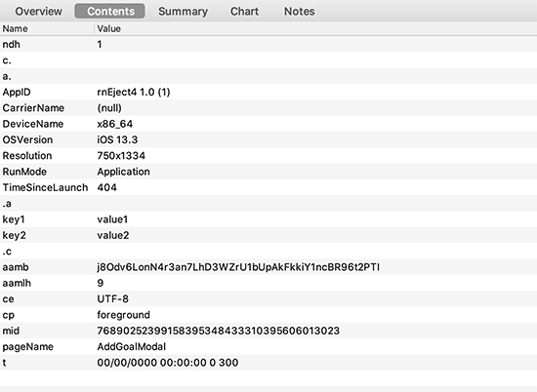537x392 pixels.
Task: Click the timestamp '00/00/0000 00:00:00 0 300'
Action: pos(168,363)
